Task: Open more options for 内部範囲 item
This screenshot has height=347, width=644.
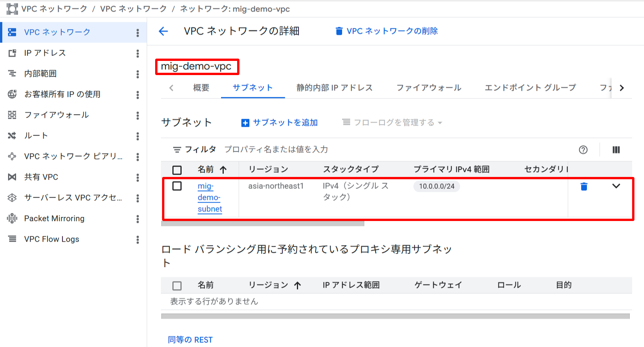Action: click(138, 74)
